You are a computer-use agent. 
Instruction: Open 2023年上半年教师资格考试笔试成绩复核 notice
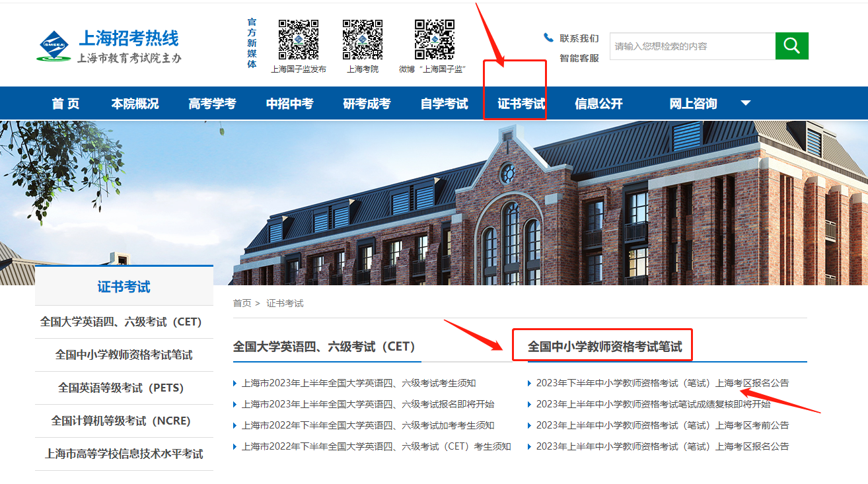653,404
